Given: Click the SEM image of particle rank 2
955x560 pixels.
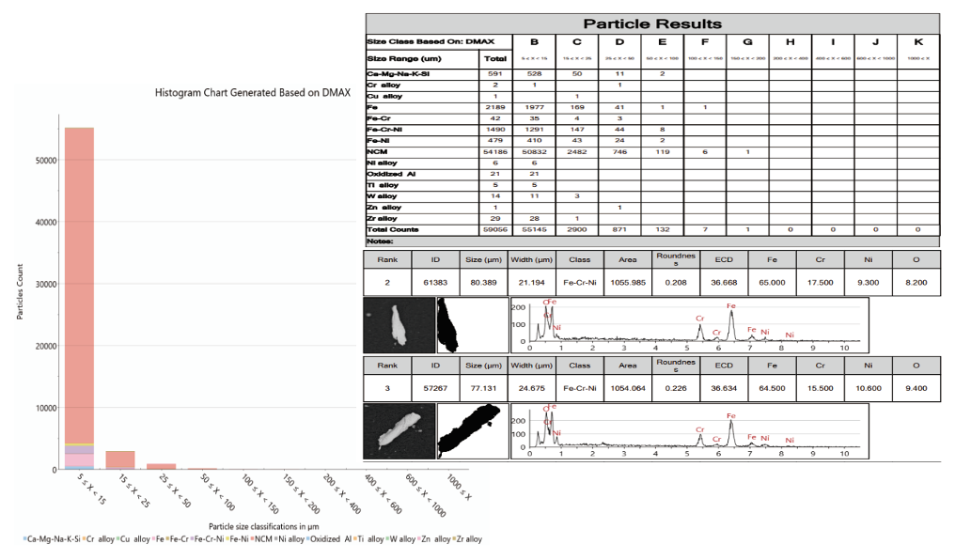Looking at the screenshot, I should [399, 325].
